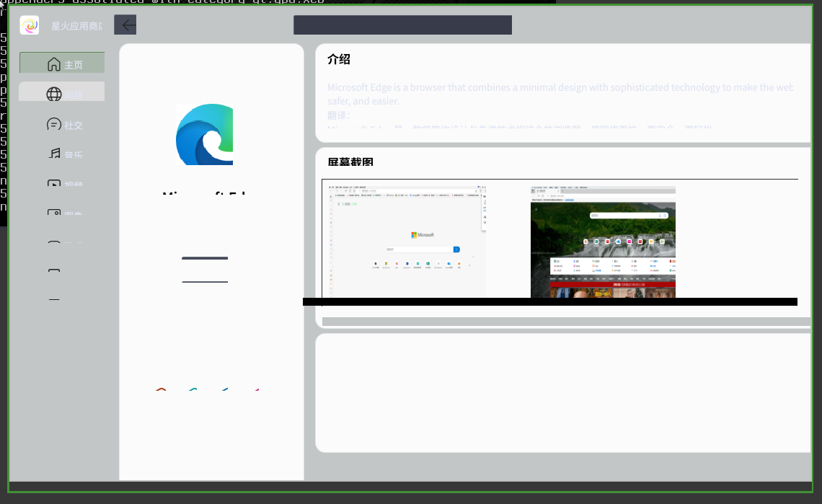The width and height of the screenshot is (822, 504).
Task: Click the Spark Store logo icon
Action: pos(30,25)
